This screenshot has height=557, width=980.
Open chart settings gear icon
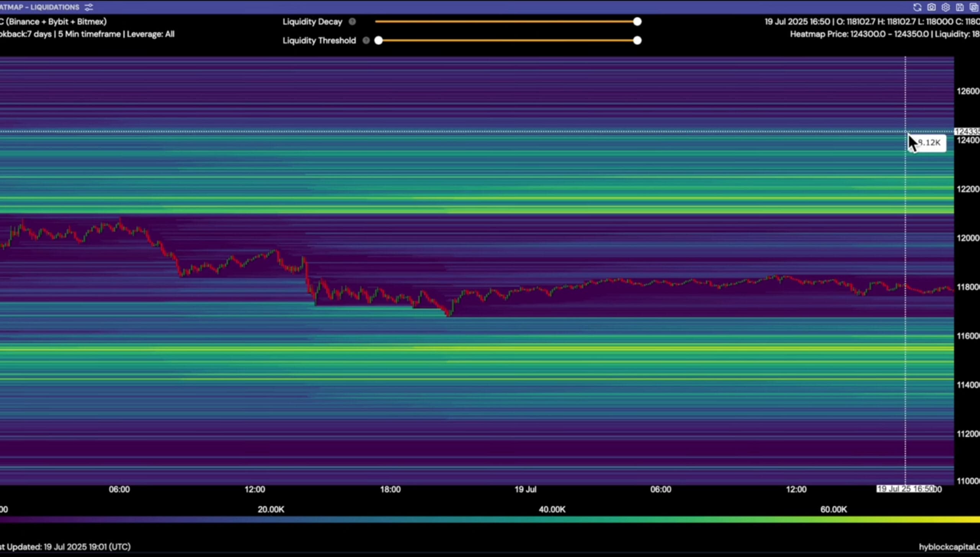(x=946, y=7)
